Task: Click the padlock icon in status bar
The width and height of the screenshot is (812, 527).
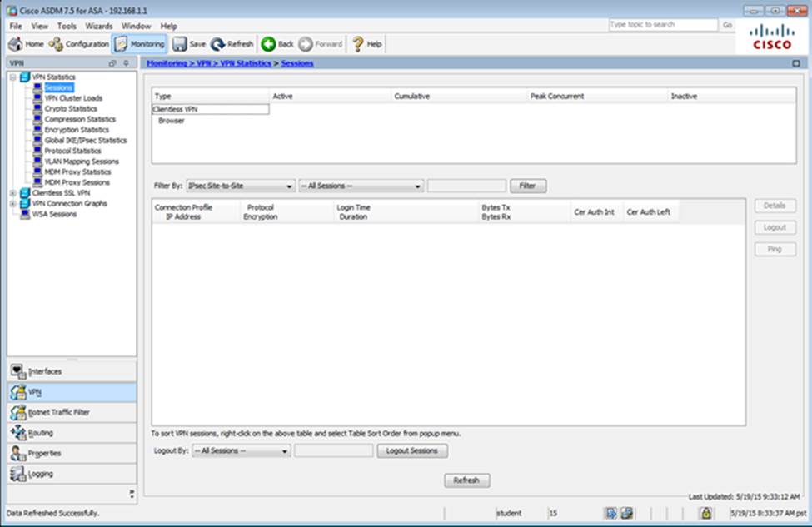Action: pyautogui.click(x=704, y=513)
